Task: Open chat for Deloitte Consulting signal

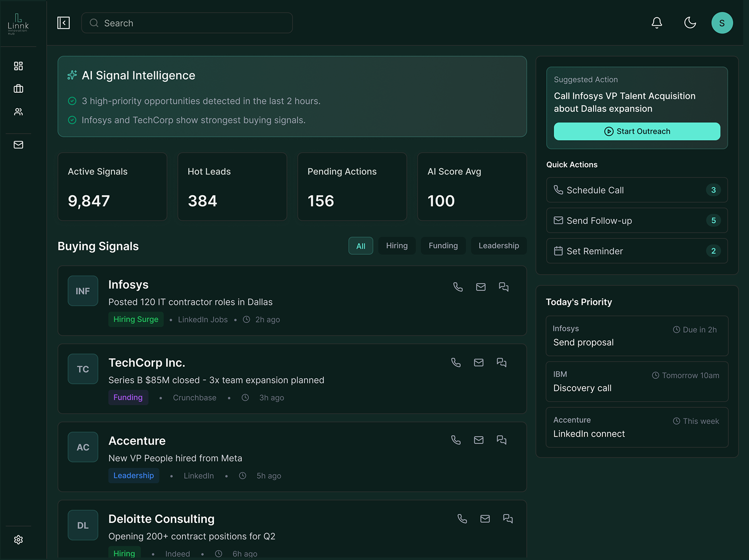Action: click(508, 519)
